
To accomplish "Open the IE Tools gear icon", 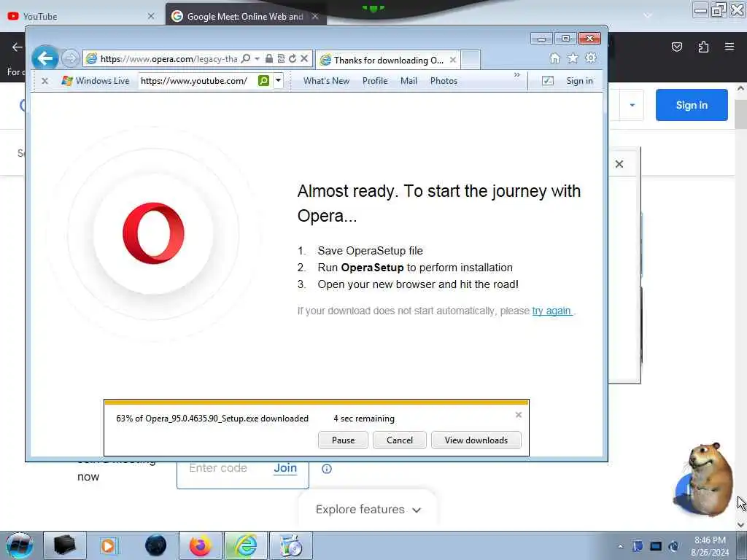I will (x=591, y=58).
